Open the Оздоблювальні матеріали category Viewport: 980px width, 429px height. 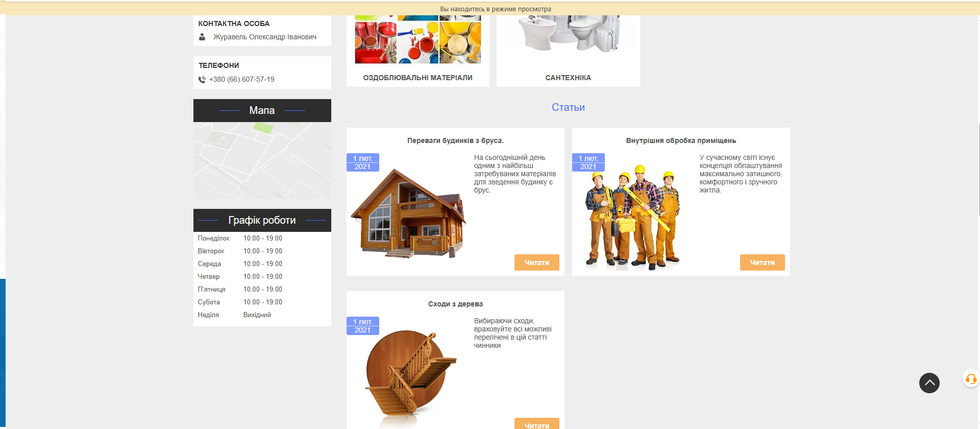pyautogui.click(x=418, y=78)
